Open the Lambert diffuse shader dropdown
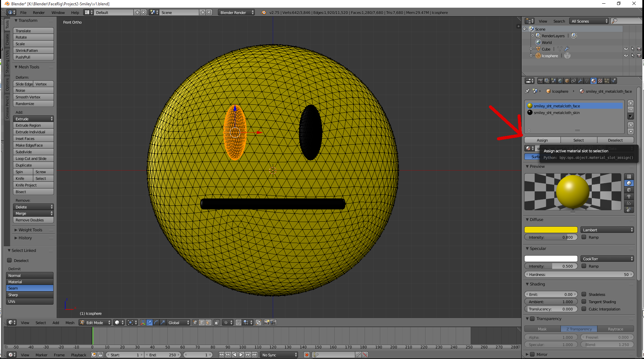The height and width of the screenshot is (359, 644). pos(607,230)
